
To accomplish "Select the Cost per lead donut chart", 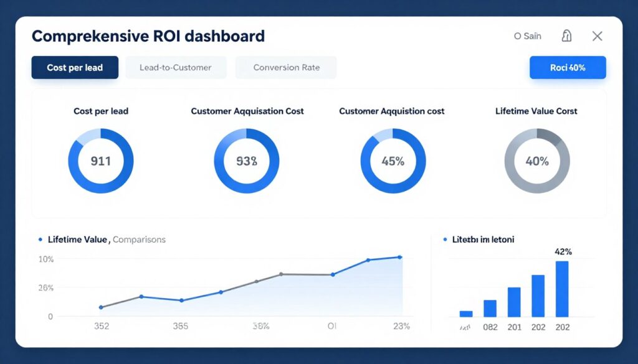I will pyautogui.click(x=100, y=160).
